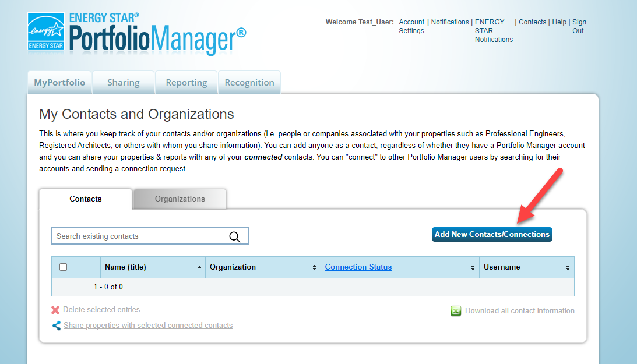Switch to the Sharing tab

124,82
